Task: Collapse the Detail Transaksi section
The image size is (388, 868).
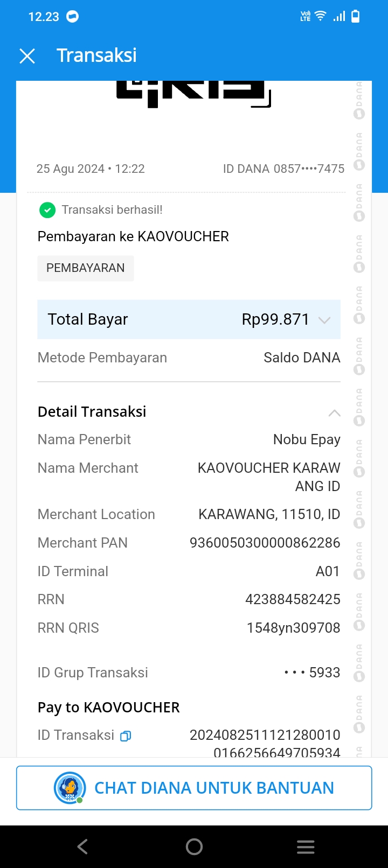Action: pos(334,412)
